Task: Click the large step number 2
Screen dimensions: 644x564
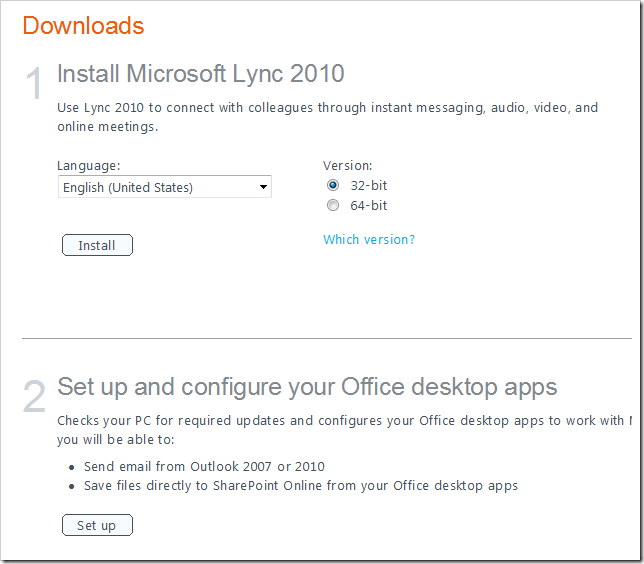Action: [34, 398]
